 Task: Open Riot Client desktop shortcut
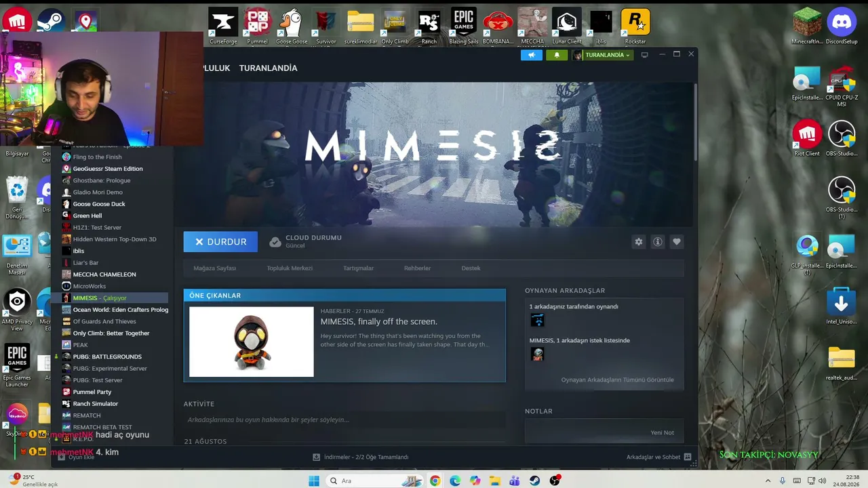point(807,139)
